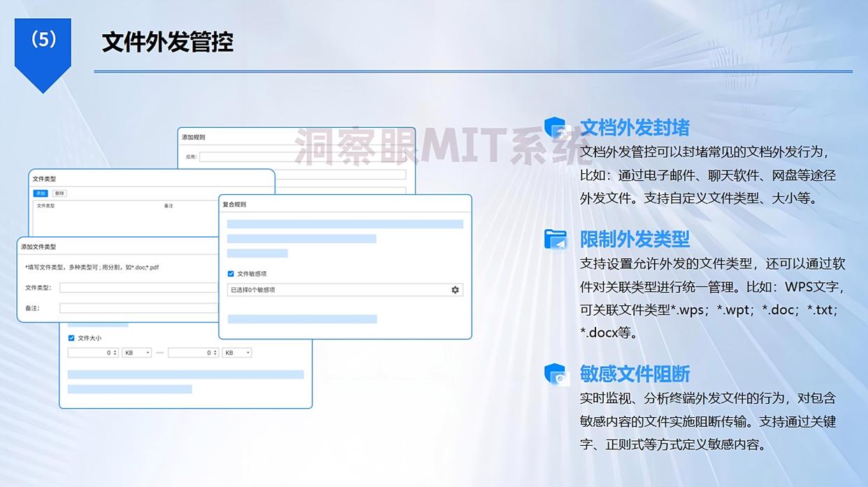Click the blue (5) section badge
Screen dimensions: 868x487
43,54
